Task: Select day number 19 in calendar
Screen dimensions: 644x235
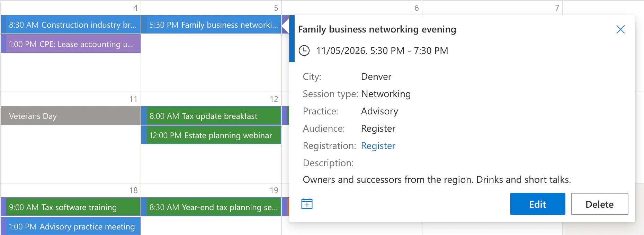Action: point(274,190)
